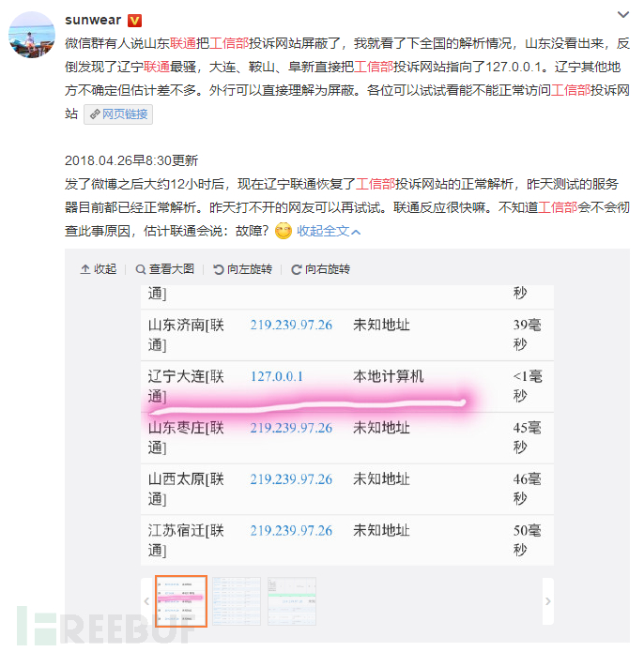Viewport: 644px width, 652px height.
Task: Open the post options chevron menu
Action: [622, 15]
